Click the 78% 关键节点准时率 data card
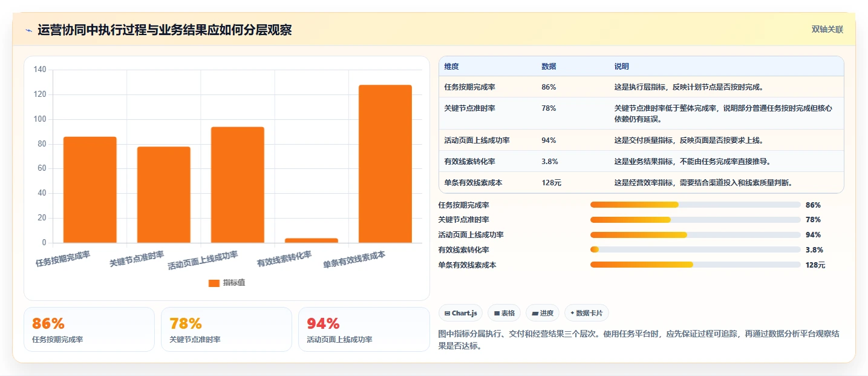868x376 pixels. click(226, 329)
